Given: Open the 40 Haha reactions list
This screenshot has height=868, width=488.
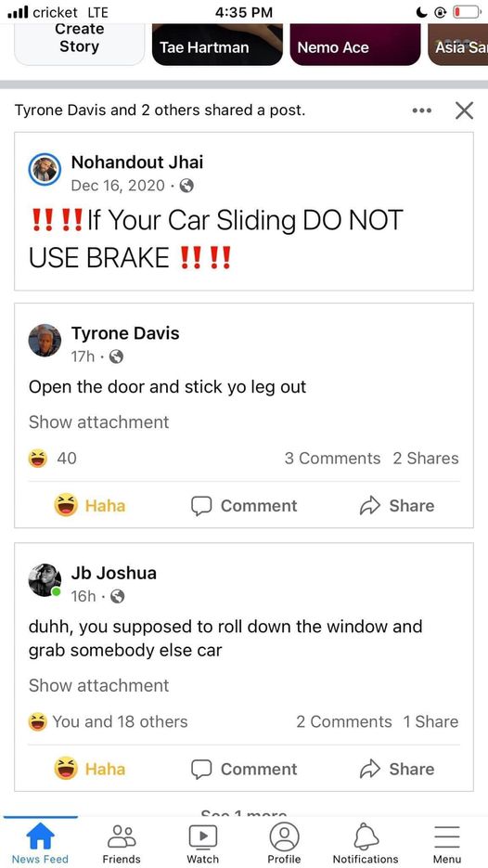Looking at the screenshot, I should pyautogui.click(x=53, y=459).
